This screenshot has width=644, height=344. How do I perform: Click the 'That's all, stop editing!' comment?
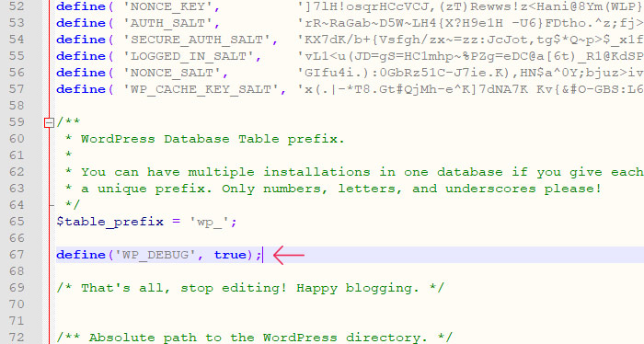coord(250,288)
